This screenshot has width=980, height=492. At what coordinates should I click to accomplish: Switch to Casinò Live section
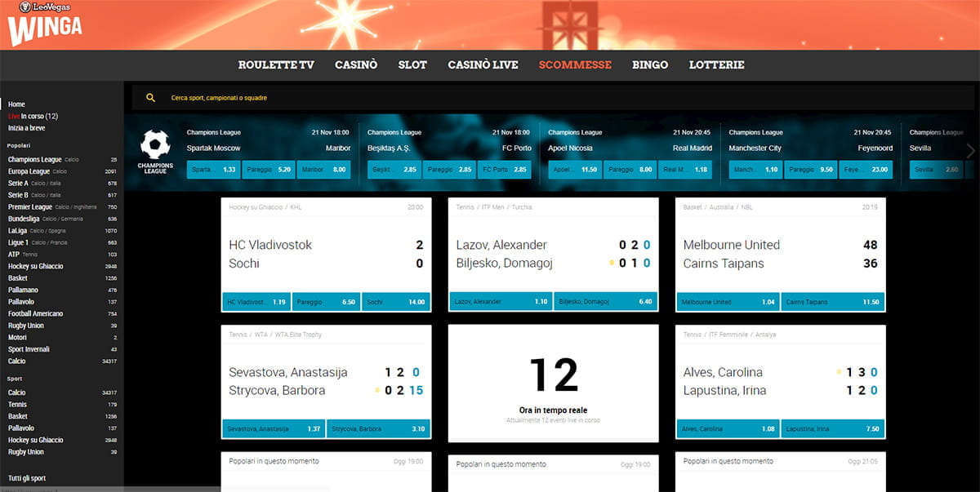point(483,64)
